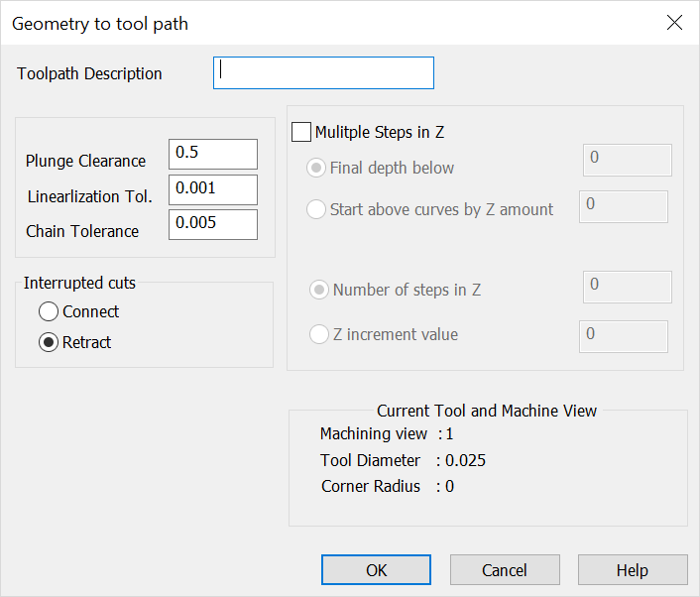Screen dimensions: 700x597
Task: Enable Mulitple Steps in Z checkbox
Action: tap(301, 132)
